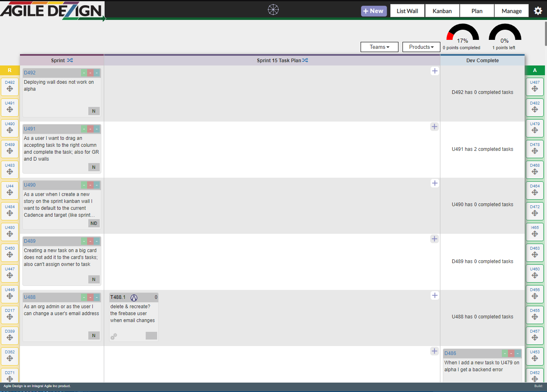
Task: Add a task to the D492 row
Action: (x=435, y=71)
